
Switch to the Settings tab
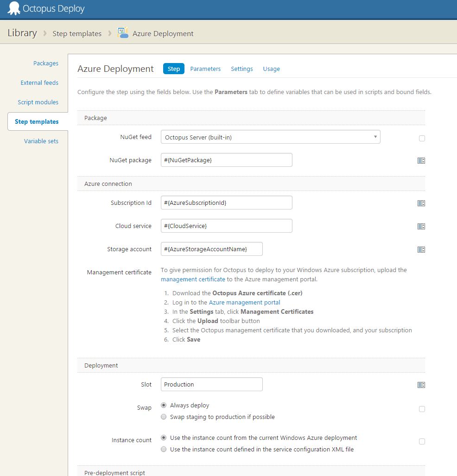click(x=241, y=69)
